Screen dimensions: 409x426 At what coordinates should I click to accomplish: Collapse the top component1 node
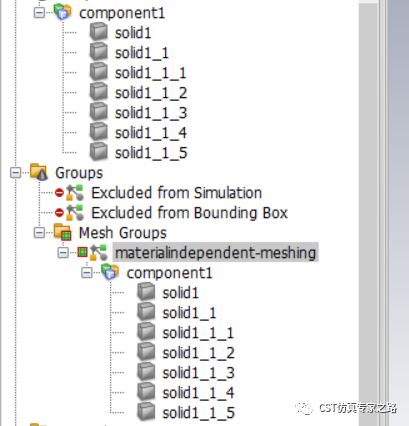(x=39, y=13)
